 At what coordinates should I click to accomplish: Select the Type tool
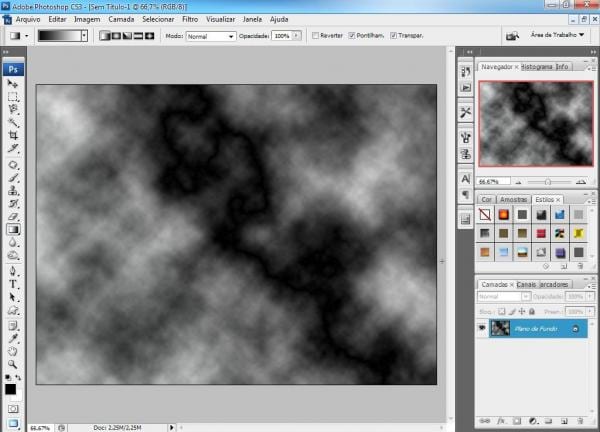(13, 284)
